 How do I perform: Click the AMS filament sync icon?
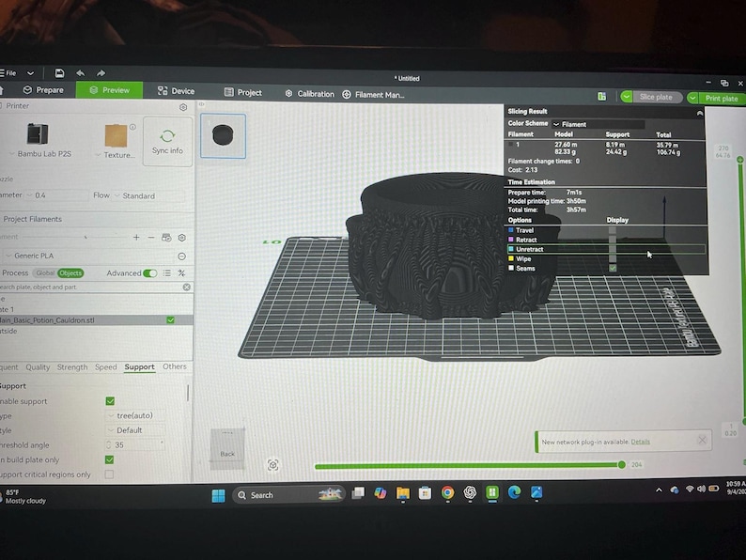[x=166, y=238]
